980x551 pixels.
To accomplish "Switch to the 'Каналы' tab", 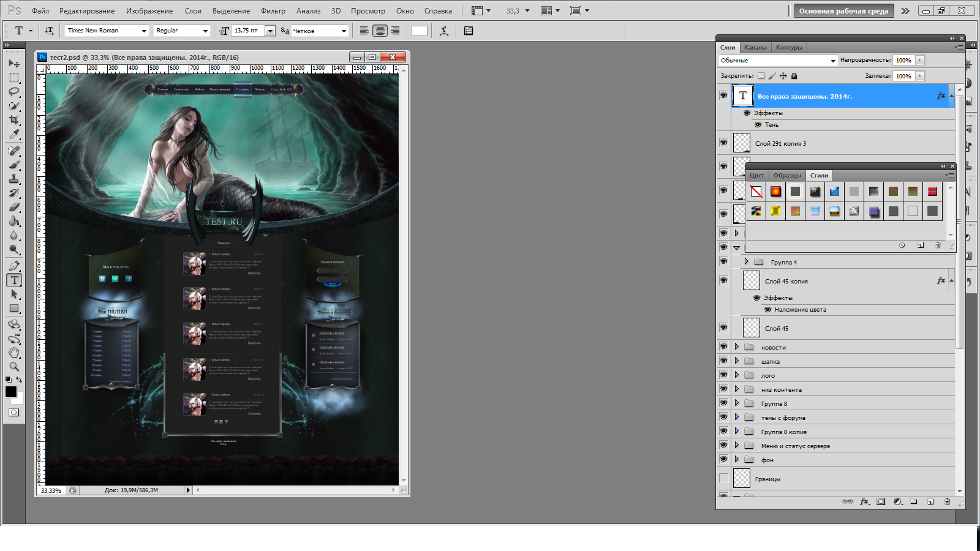I will click(x=755, y=47).
